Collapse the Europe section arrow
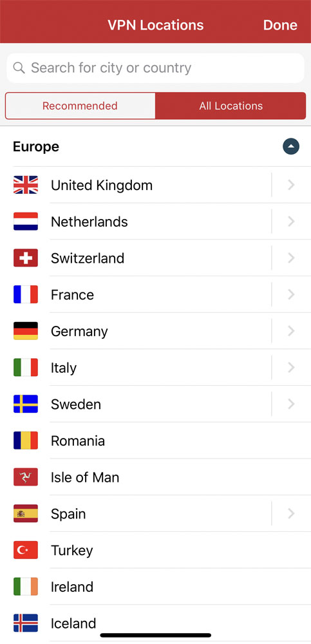 click(x=291, y=147)
